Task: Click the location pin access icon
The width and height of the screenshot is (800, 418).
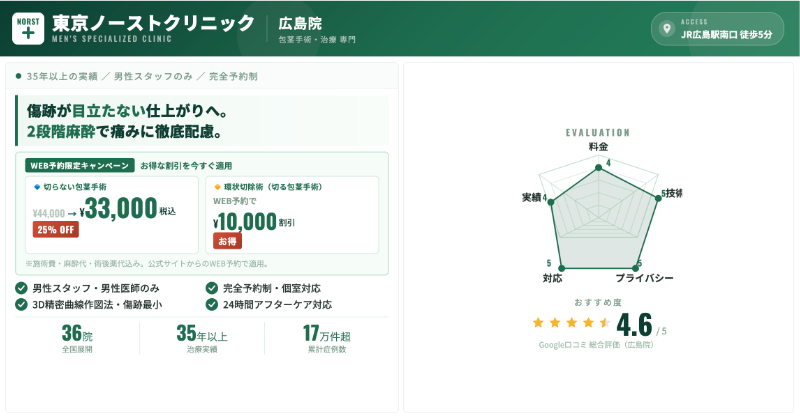Action: (x=665, y=28)
